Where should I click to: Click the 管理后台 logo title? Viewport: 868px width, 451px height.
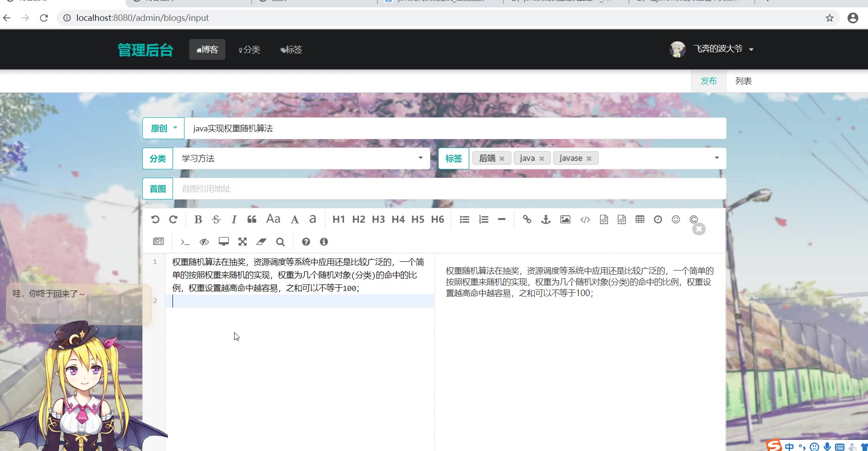146,50
